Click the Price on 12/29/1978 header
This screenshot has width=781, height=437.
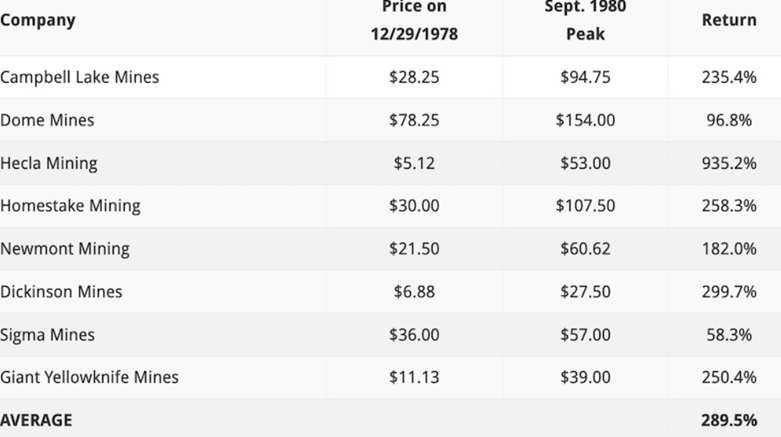tap(413, 20)
